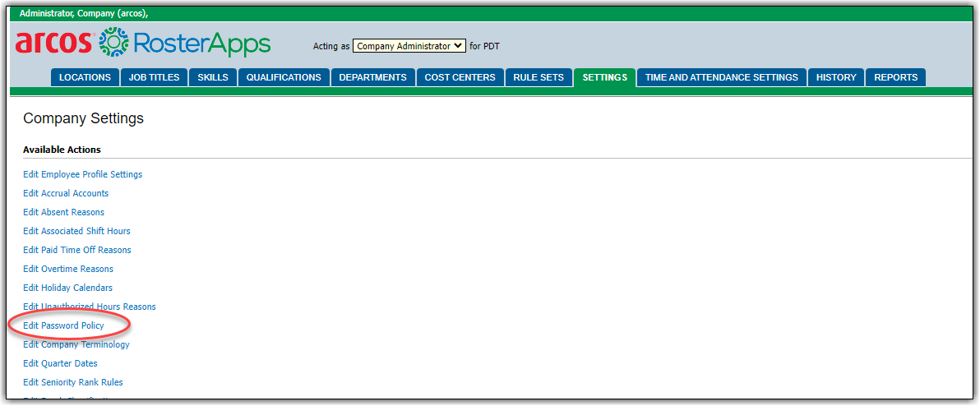The image size is (980, 406).
Task: Go to the Reports tab
Action: click(x=895, y=77)
